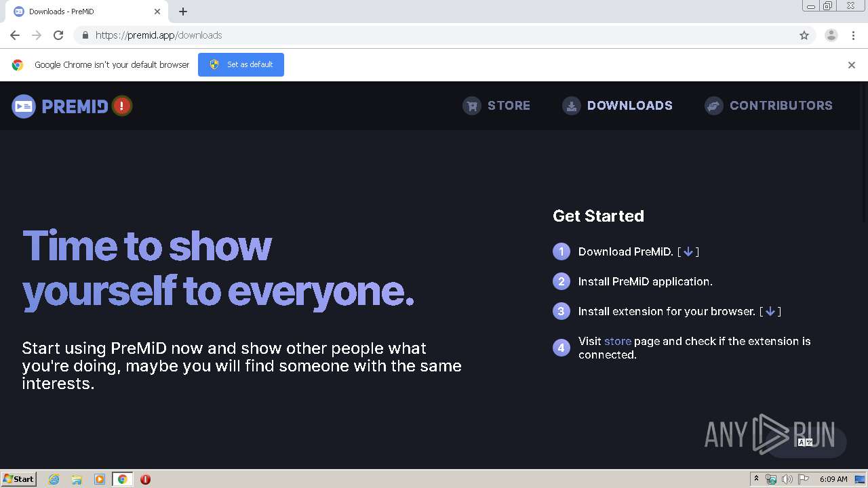The image size is (868, 488).
Task: Click the system clock showing 6:09 AM
Action: click(x=833, y=479)
